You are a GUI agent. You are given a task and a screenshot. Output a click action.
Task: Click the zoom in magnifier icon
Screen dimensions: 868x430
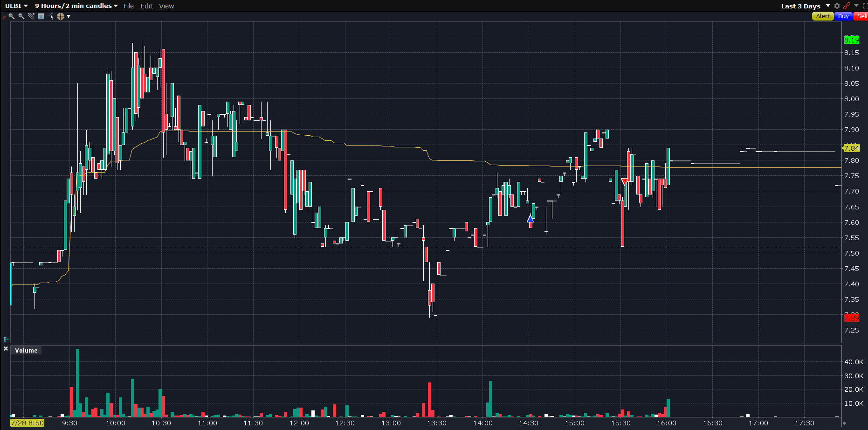(x=12, y=16)
